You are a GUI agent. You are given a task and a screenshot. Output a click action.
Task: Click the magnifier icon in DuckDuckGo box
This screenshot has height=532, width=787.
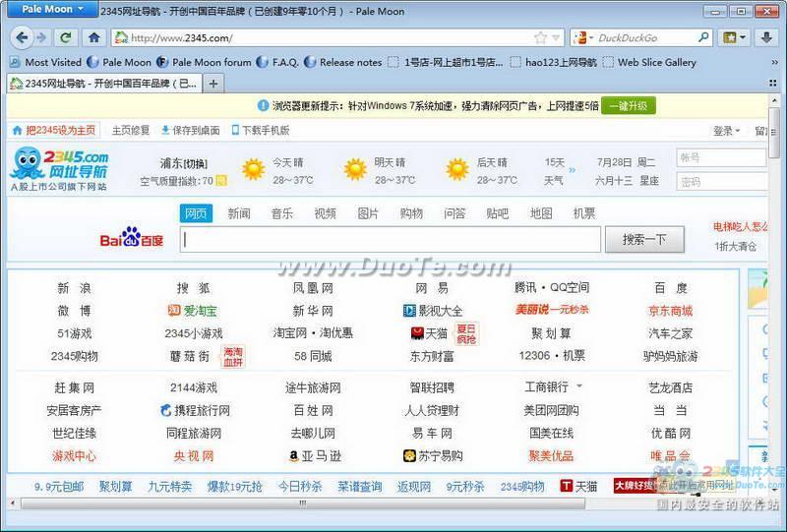pyautogui.click(x=703, y=37)
